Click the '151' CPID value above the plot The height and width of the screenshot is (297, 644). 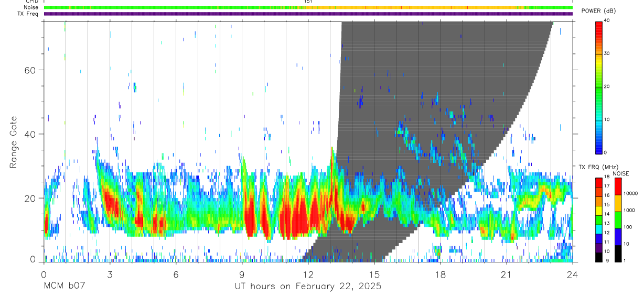[x=308, y=2]
